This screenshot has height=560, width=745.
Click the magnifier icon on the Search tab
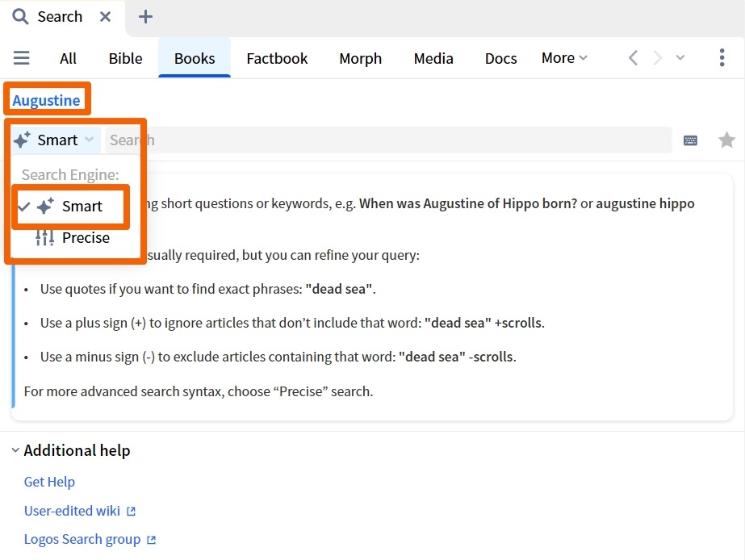click(x=20, y=17)
